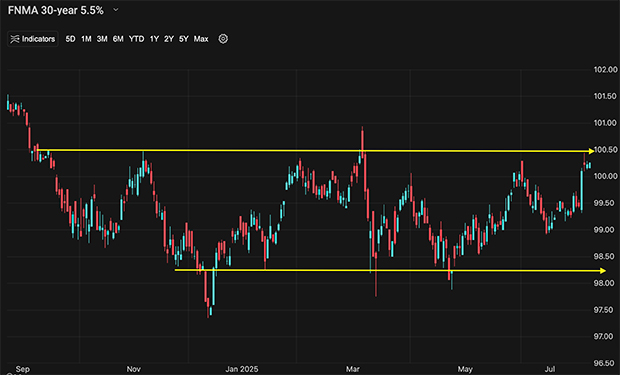Select the 3M time range
The height and width of the screenshot is (375, 620).
pyautogui.click(x=102, y=39)
